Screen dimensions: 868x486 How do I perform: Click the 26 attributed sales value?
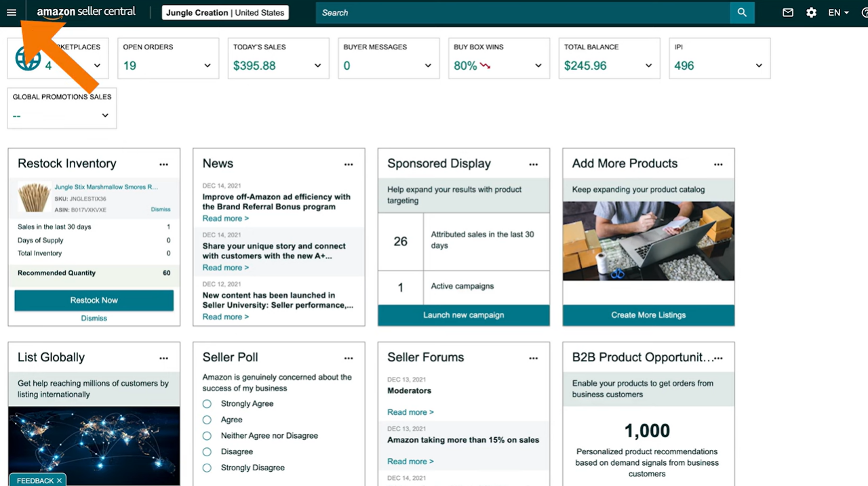click(401, 241)
